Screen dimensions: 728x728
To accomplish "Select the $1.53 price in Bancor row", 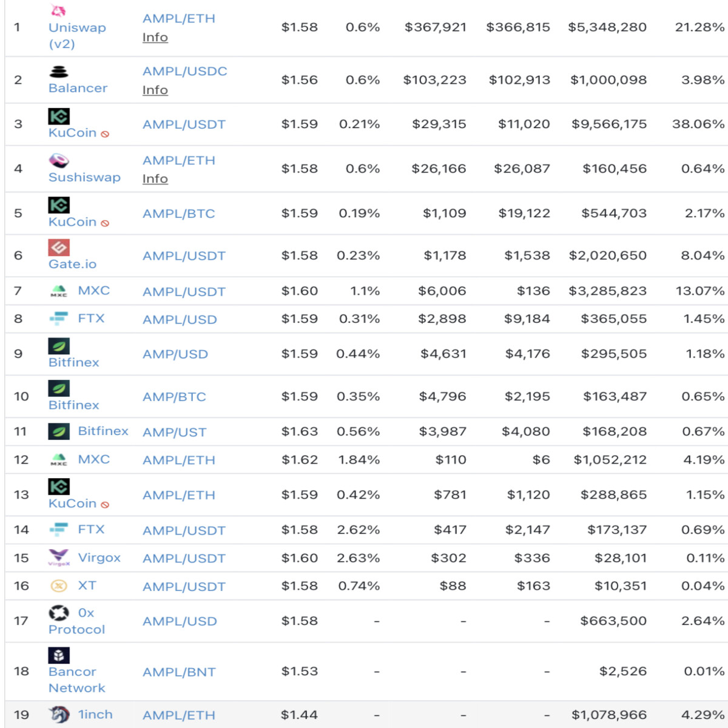I will coord(300,671).
